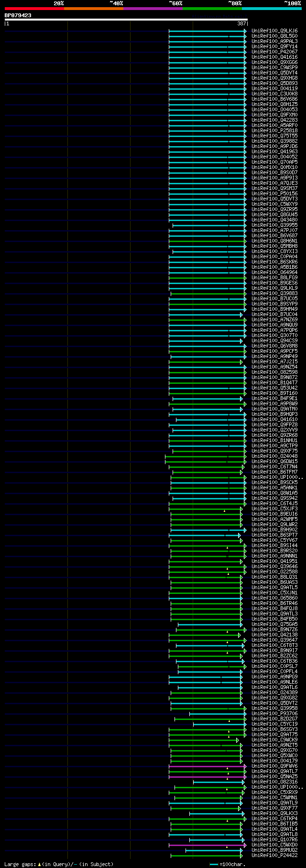Click the UniRef100_Q8GU45 label
The width and height of the screenshot is (306, 868).
(x=274, y=215)
